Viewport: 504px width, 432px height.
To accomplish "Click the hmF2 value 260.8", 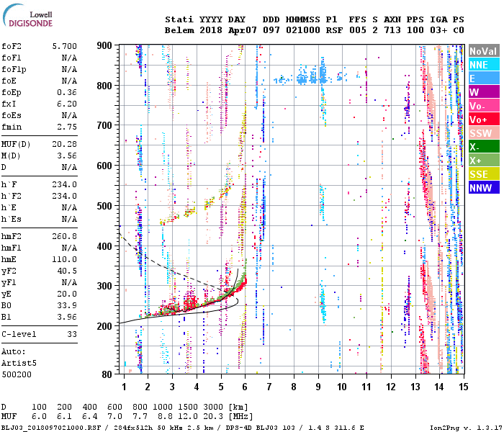I will [x=65, y=237].
